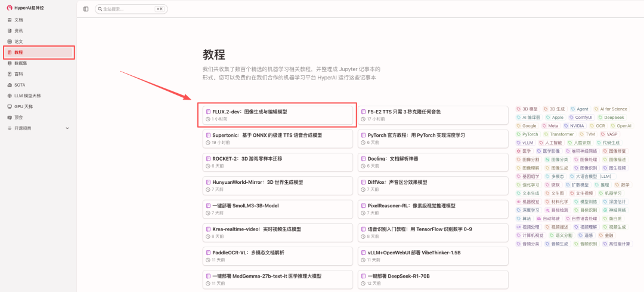Image resolution: width=644 pixels, height=292 pixels.
Task: Filter by AI for Science tag
Action: click(x=611, y=109)
